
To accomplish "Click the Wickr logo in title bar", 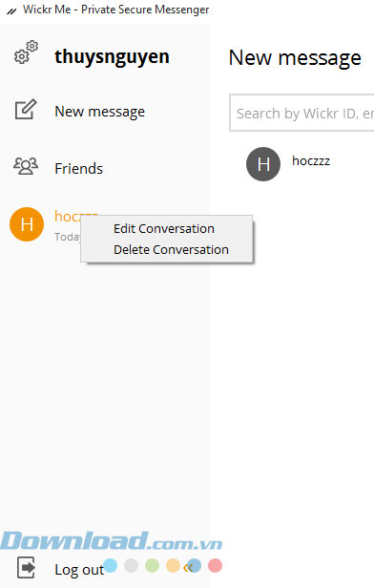I will click(x=12, y=11).
